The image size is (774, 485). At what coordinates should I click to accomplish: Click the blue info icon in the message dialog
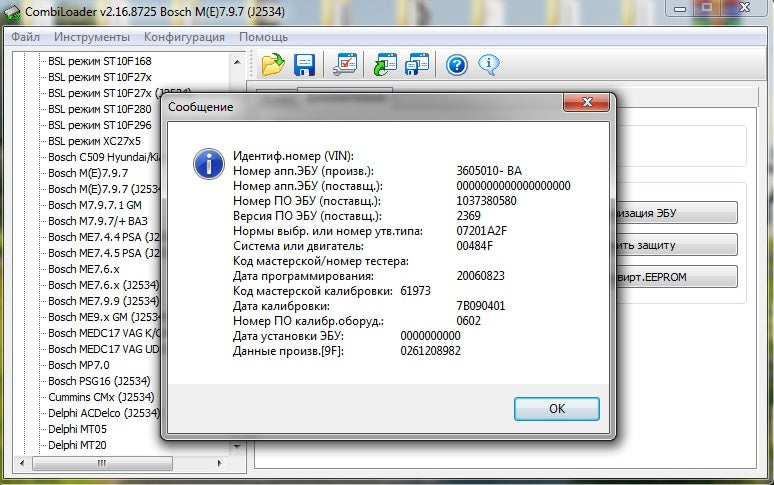point(209,164)
